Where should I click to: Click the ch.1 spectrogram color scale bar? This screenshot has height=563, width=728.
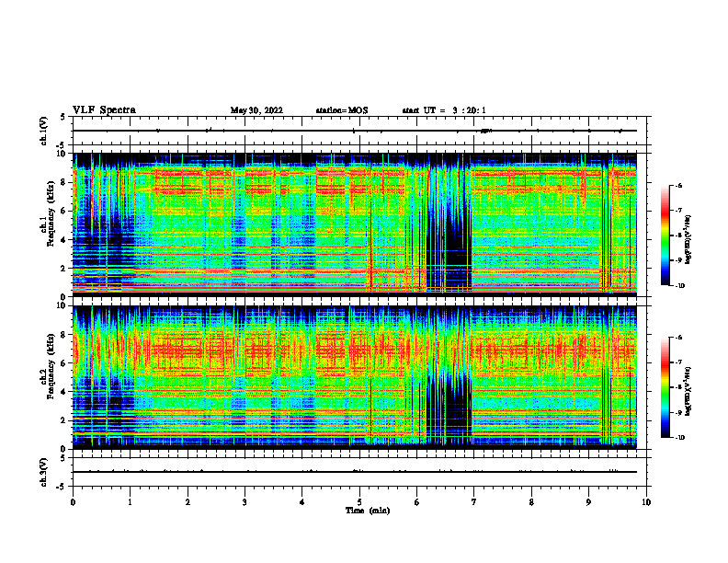pos(665,236)
